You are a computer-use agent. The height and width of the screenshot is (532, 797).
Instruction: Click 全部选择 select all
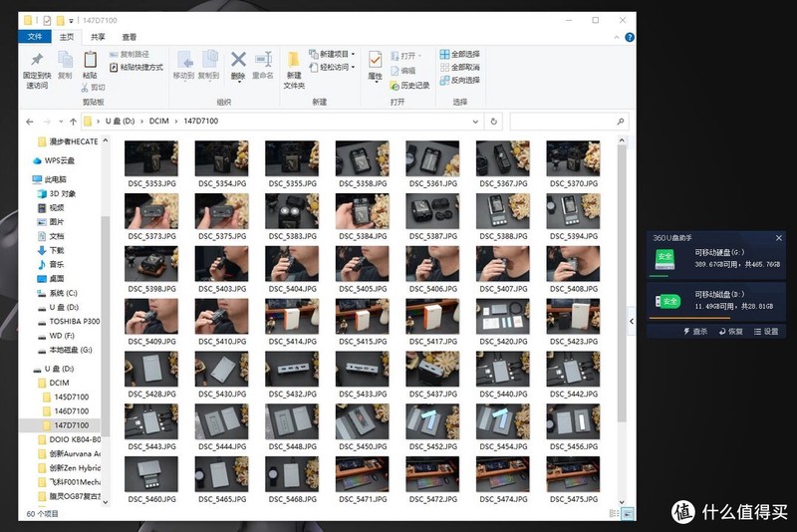pos(460,54)
